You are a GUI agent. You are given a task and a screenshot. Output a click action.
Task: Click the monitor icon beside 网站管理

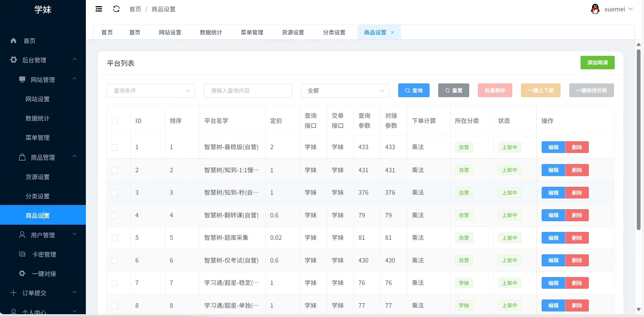point(22,80)
